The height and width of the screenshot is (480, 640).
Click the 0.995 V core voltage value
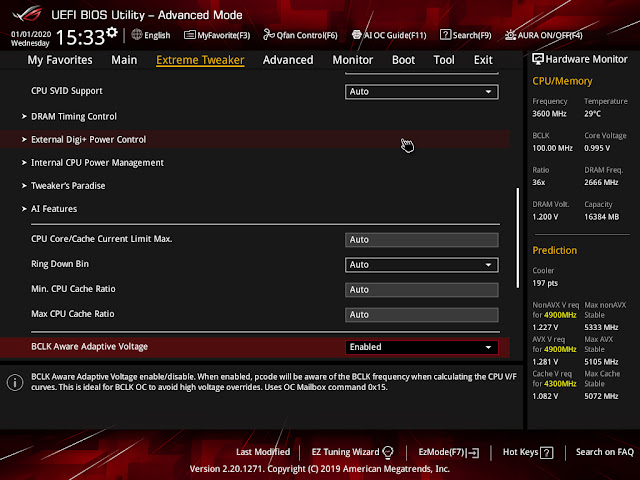pyautogui.click(x=597, y=148)
